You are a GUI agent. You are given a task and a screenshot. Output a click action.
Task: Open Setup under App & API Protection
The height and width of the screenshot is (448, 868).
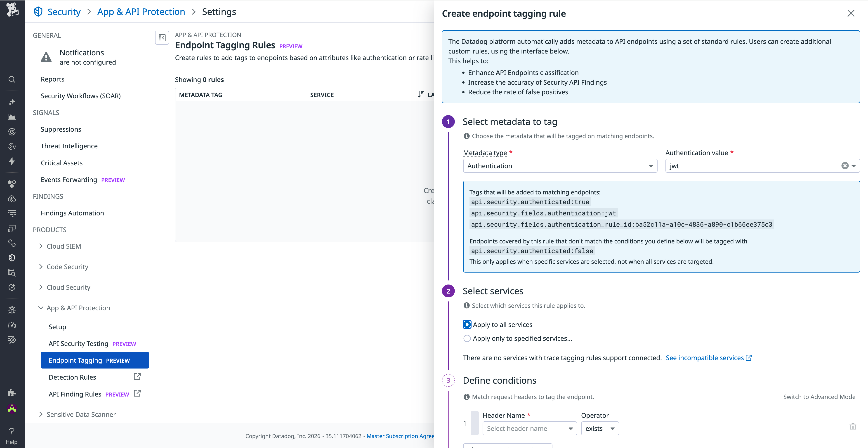click(57, 327)
